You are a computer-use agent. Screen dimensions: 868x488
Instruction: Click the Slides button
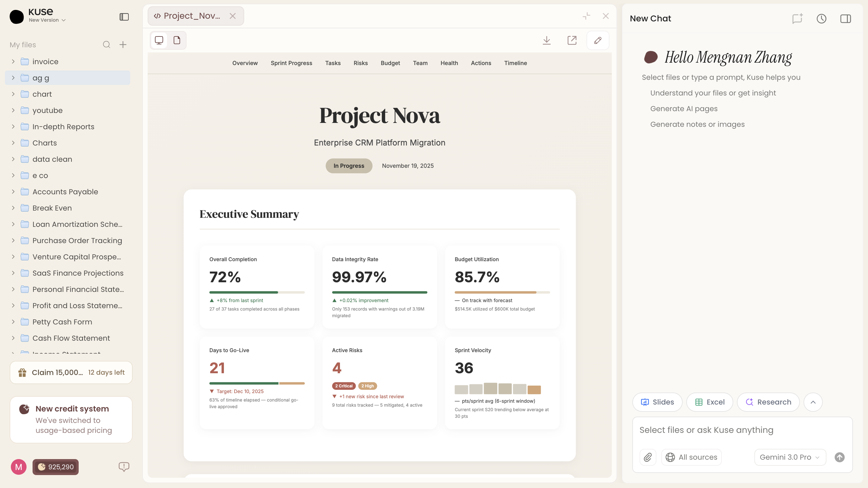point(657,402)
